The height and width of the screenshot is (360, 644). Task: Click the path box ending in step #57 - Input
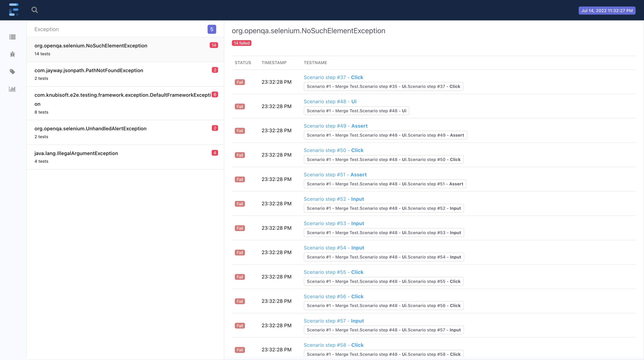coord(384,330)
